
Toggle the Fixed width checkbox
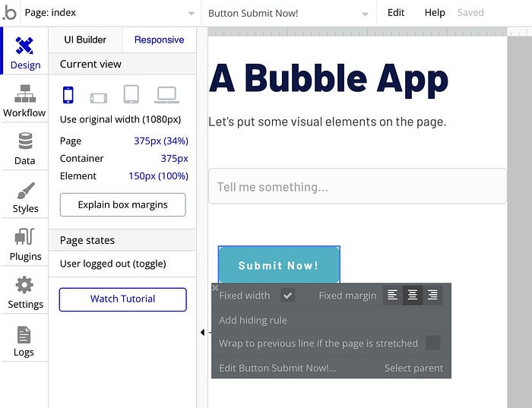[x=288, y=296]
